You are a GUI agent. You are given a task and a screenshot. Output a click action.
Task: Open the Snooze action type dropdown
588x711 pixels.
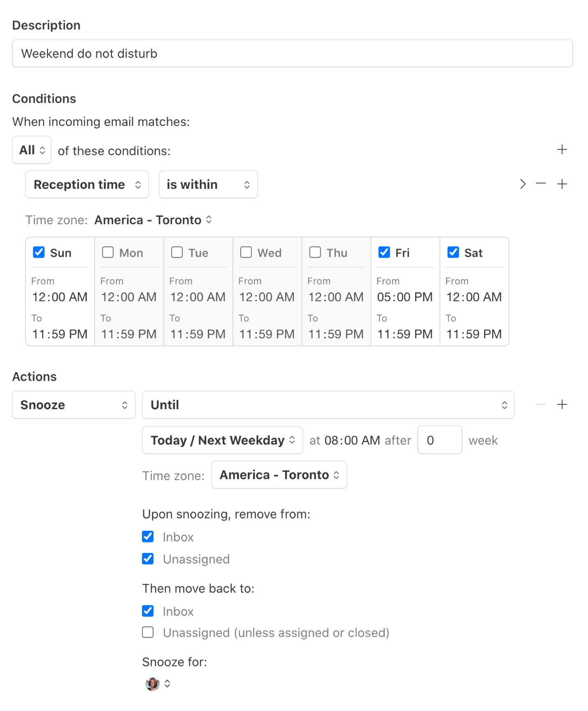[x=74, y=405]
